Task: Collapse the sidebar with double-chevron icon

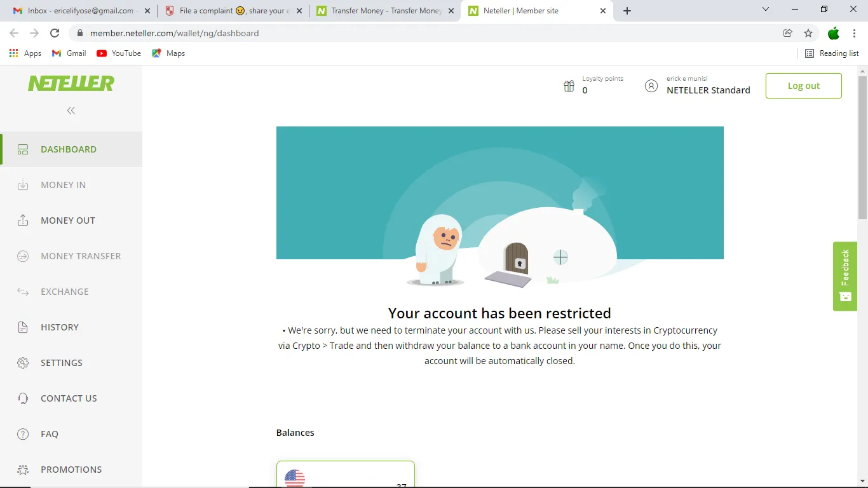Action: (x=71, y=111)
